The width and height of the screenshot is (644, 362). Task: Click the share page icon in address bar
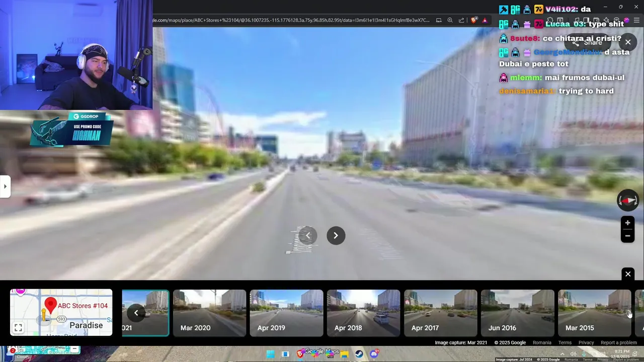click(461, 20)
